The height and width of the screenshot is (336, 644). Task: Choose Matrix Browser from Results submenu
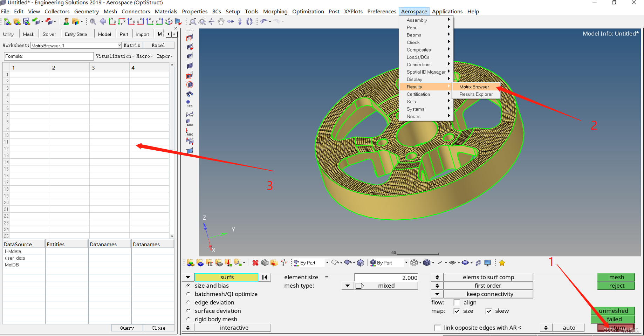click(474, 87)
